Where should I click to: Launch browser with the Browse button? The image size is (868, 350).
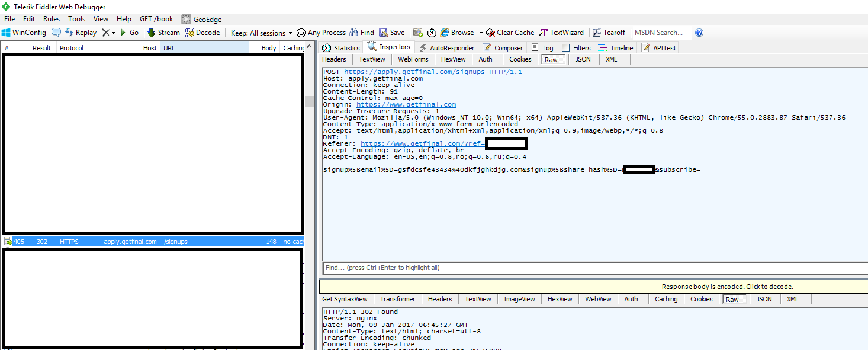coord(457,33)
